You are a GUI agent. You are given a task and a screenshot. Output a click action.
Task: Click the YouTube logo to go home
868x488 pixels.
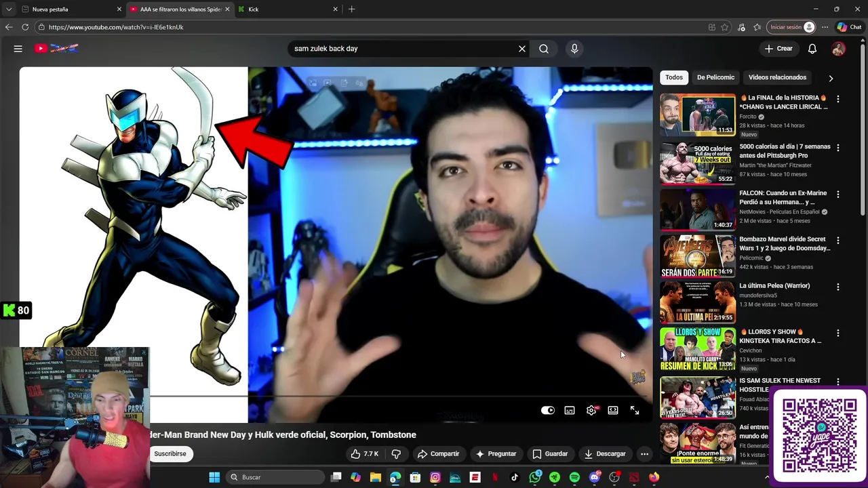[x=57, y=48]
